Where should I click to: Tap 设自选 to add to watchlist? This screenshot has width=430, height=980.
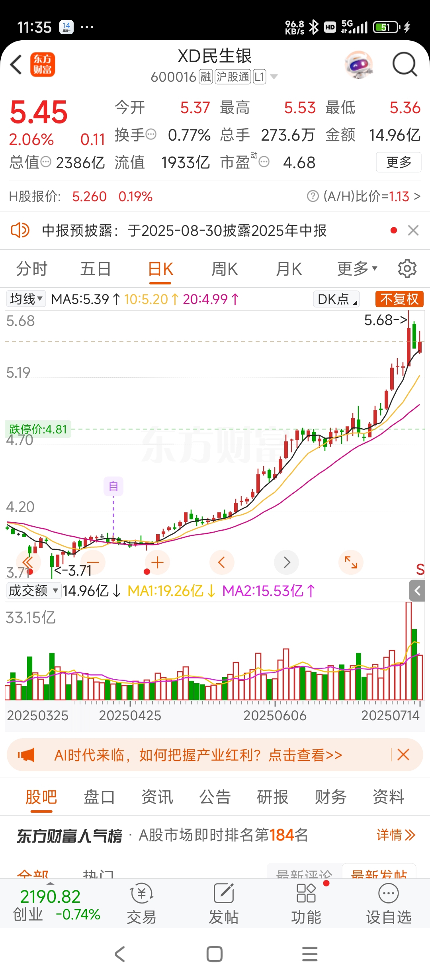[389, 904]
